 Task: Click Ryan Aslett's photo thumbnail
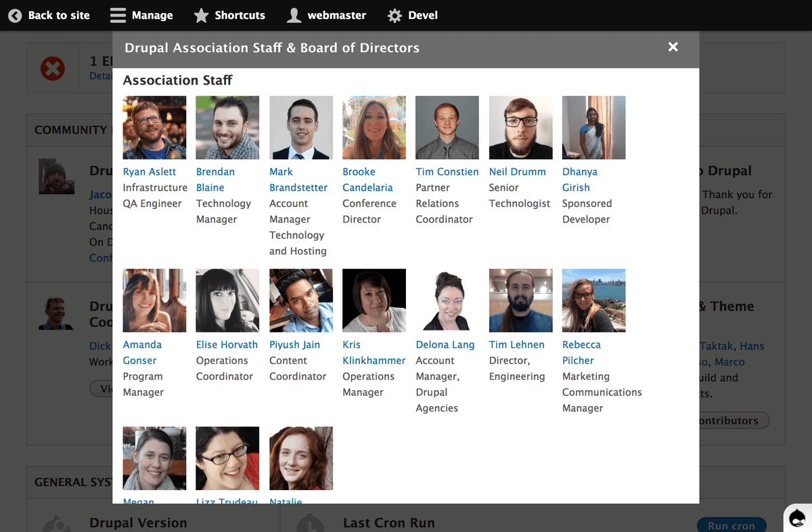154,127
